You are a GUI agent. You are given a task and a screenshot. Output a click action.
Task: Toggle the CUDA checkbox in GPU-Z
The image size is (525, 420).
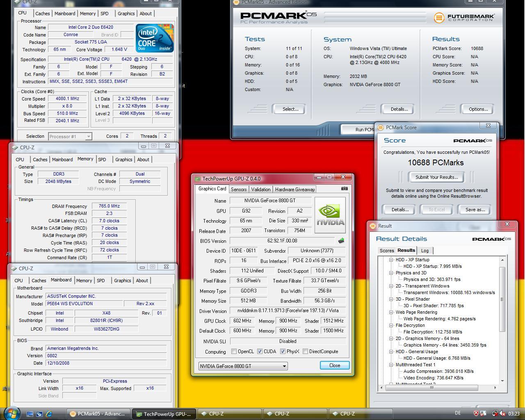coord(260,352)
